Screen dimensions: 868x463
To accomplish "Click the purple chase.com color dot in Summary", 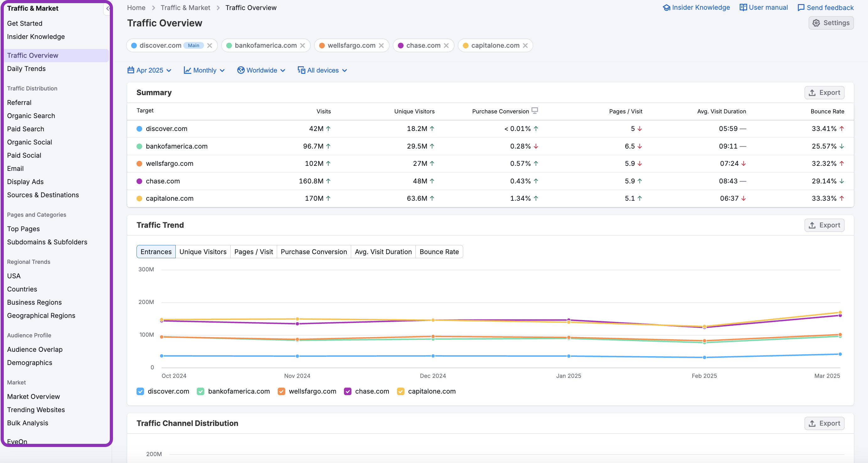I will pos(139,181).
